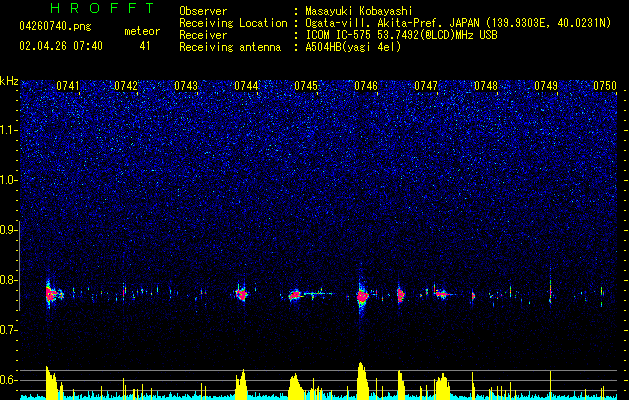Click the meteor echo trail after 0747
The image size is (629, 400).
click(x=443, y=294)
